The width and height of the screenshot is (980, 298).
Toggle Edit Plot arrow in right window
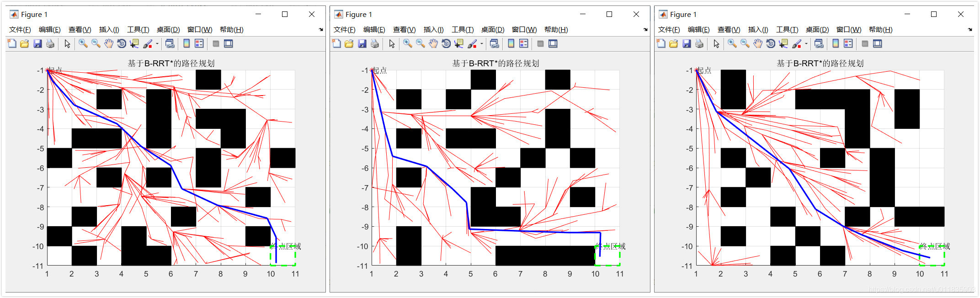coord(716,43)
